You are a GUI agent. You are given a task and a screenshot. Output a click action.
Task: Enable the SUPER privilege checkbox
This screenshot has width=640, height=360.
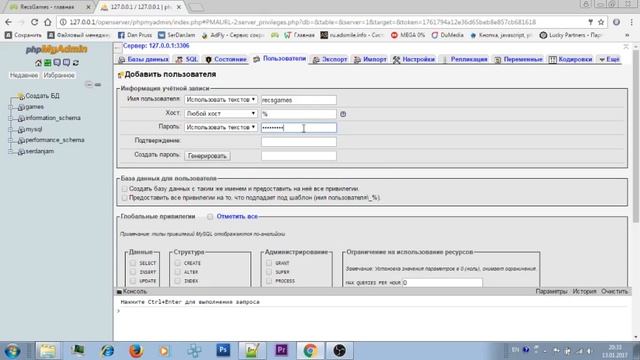pos(269,272)
